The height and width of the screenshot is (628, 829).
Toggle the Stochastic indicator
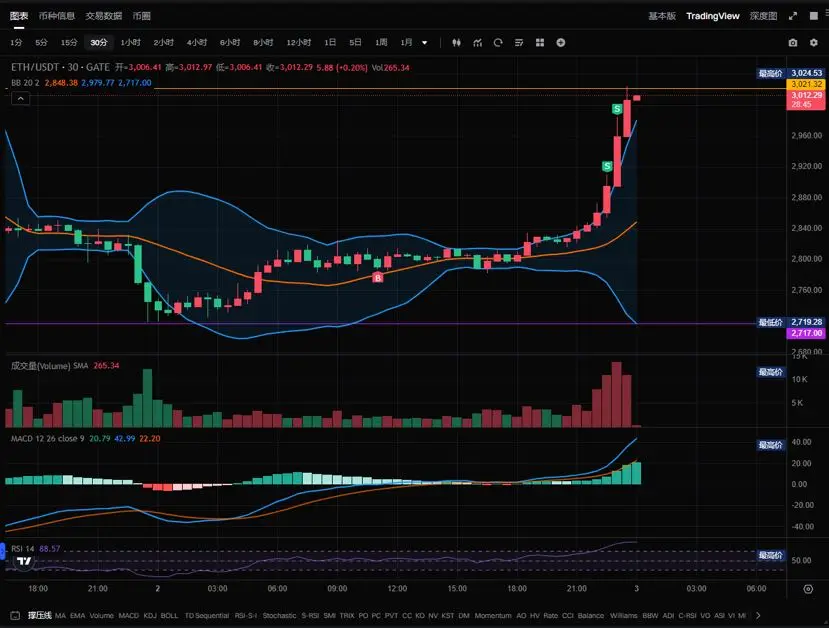[x=279, y=615]
